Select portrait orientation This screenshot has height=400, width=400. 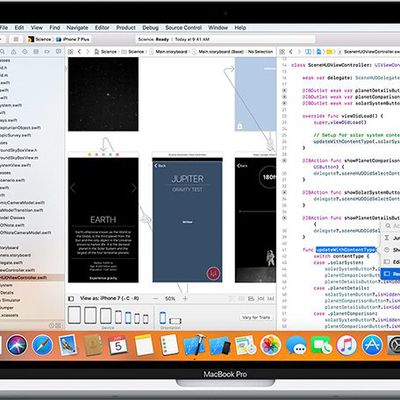(163, 318)
